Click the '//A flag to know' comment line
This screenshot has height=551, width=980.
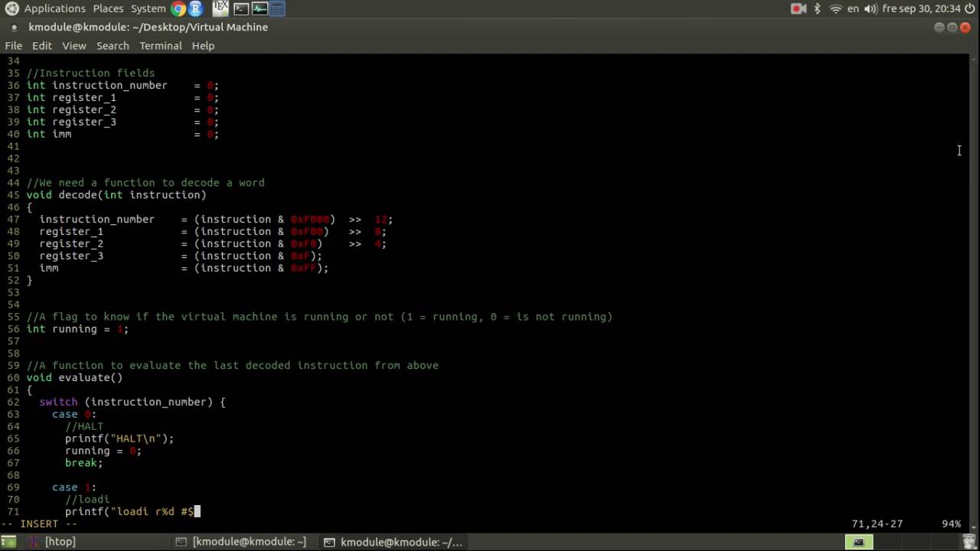coord(319,316)
